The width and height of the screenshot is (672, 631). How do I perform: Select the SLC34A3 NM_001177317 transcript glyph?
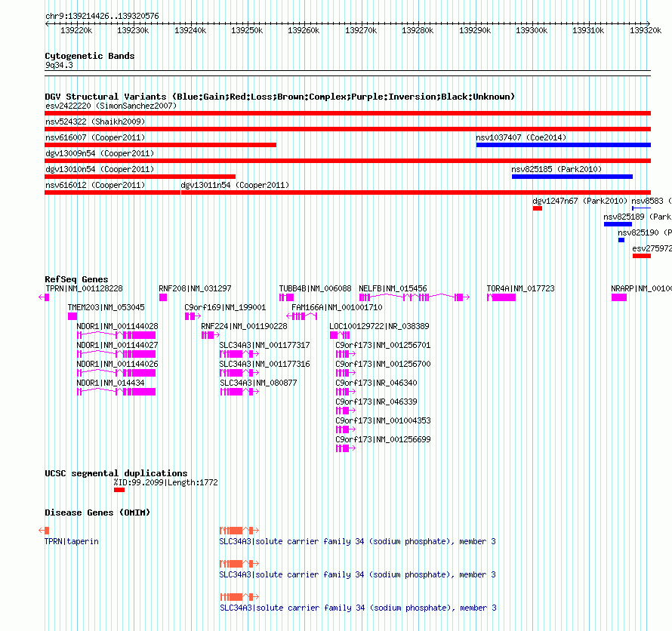click(x=239, y=354)
